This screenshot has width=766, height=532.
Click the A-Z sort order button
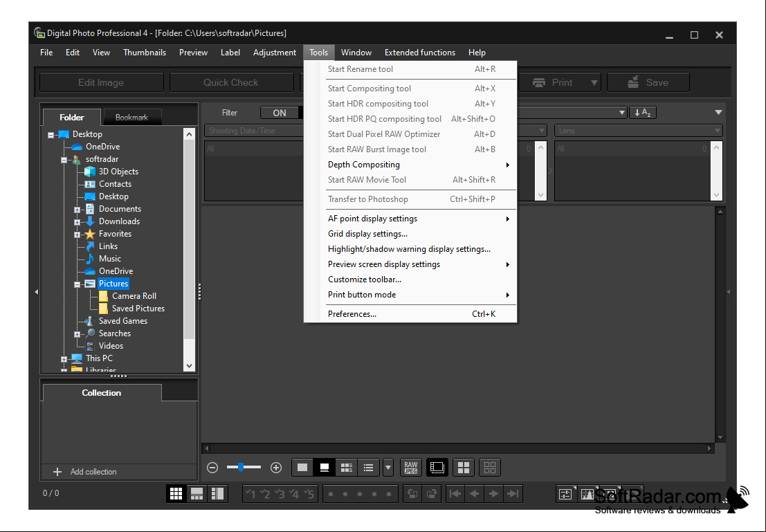(x=642, y=113)
